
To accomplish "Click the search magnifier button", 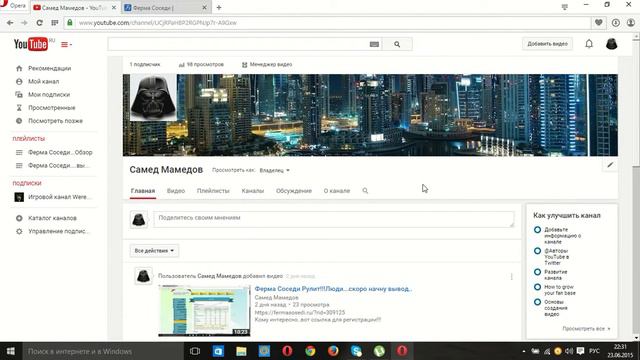I will coord(397,44).
